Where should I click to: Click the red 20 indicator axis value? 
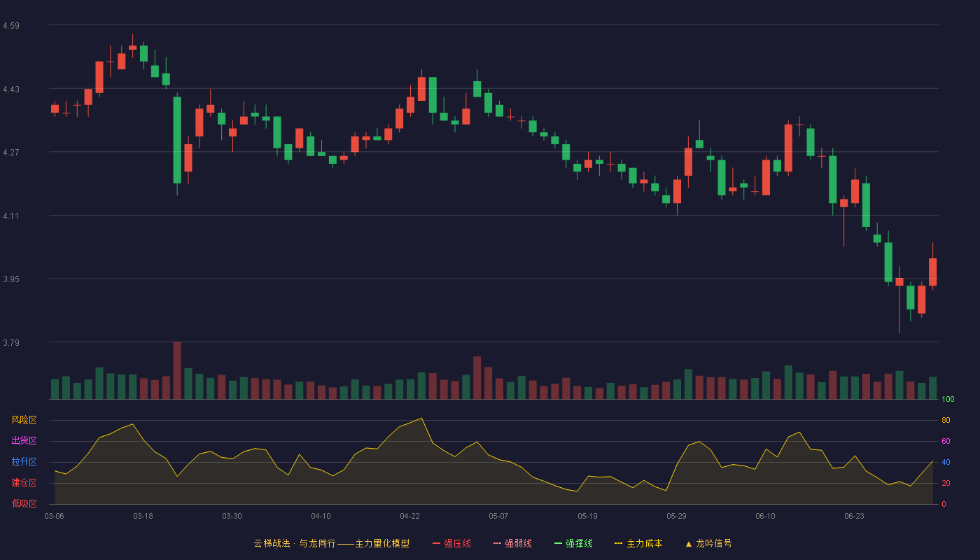click(x=946, y=484)
